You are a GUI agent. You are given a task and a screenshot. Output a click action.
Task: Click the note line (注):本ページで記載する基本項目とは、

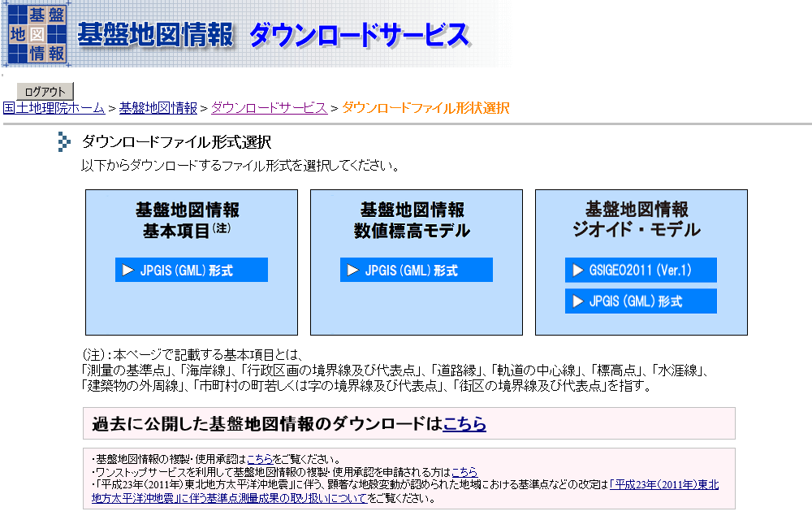click(192, 355)
